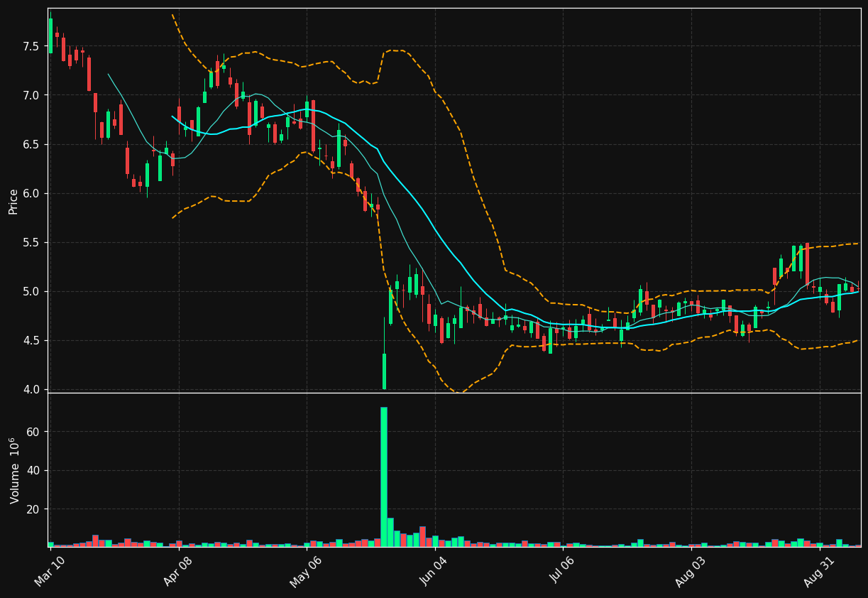868x598 pixels.
Task: Click the 4.5 price axis label
Action: coord(31,340)
